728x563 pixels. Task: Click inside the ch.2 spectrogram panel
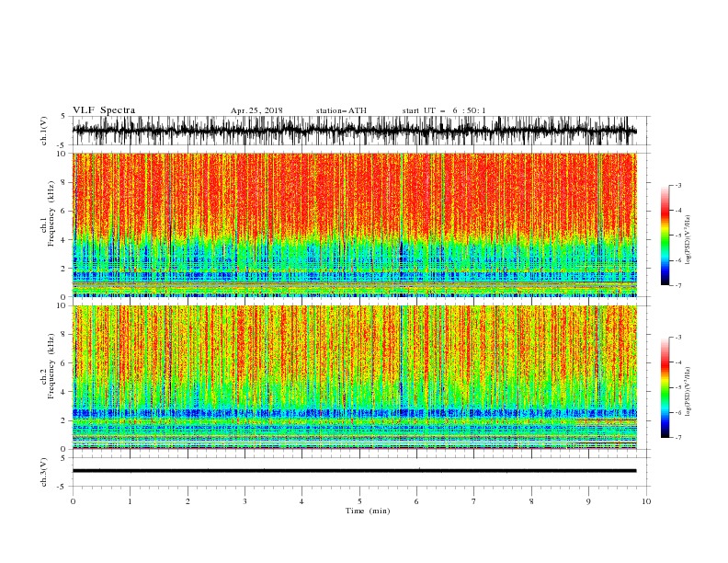pyautogui.click(x=354, y=377)
